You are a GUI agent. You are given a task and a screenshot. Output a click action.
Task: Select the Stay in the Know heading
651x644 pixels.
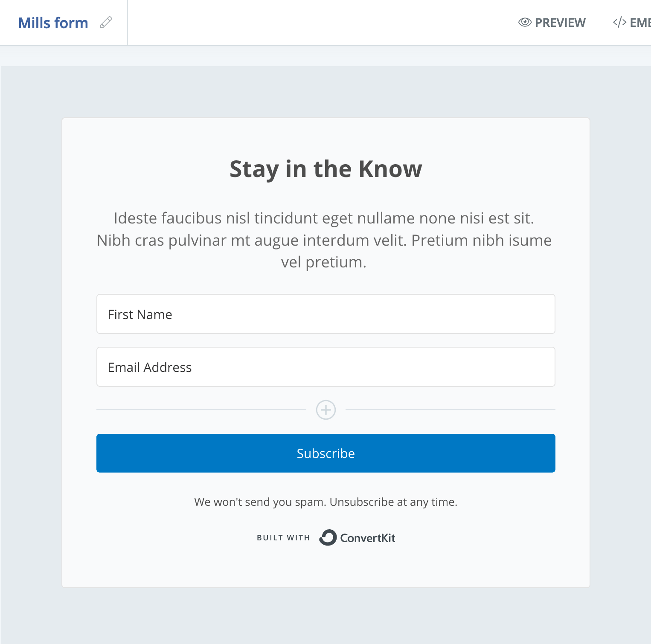click(x=326, y=169)
